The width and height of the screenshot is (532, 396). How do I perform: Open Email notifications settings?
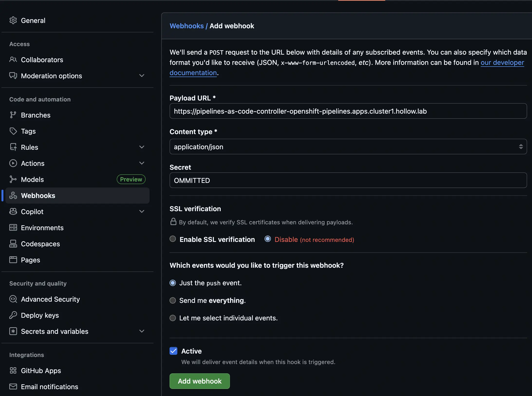pyautogui.click(x=77, y=386)
